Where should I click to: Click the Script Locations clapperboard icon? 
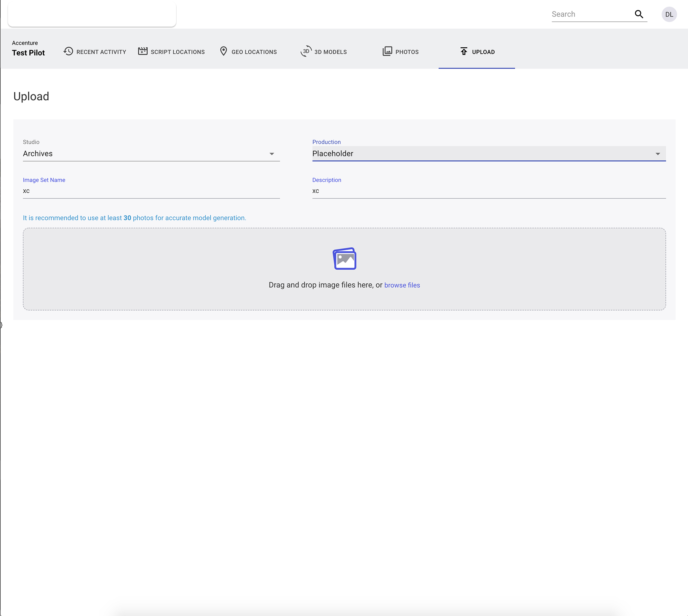143,51
